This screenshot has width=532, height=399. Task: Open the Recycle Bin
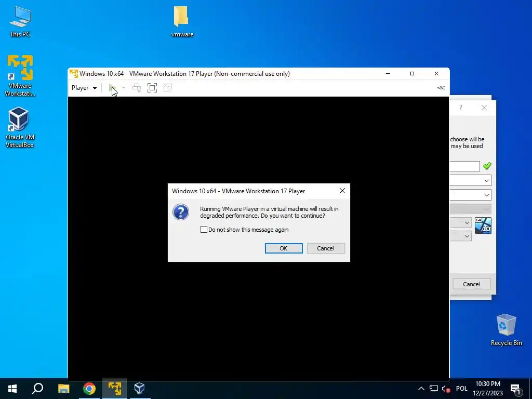(x=506, y=329)
